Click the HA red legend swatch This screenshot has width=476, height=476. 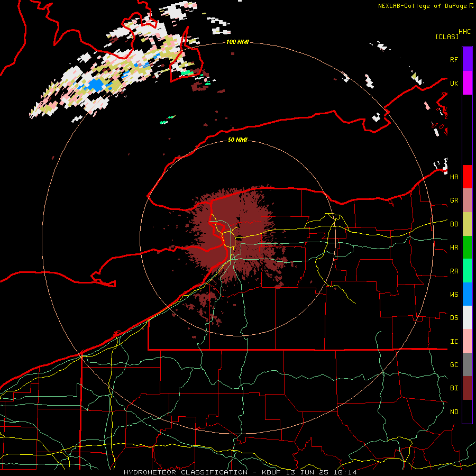[x=467, y=177]
